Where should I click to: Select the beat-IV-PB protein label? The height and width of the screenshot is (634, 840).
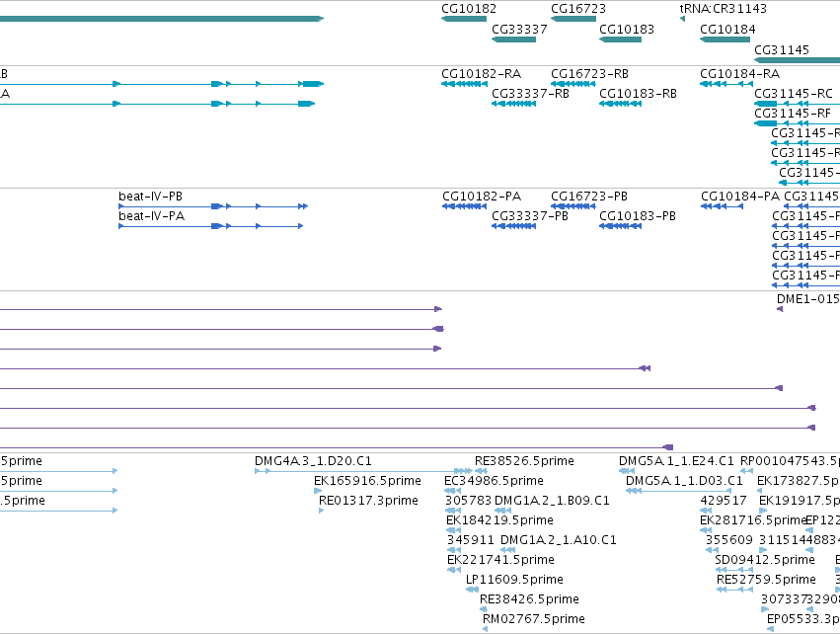(x=151, y=197)
